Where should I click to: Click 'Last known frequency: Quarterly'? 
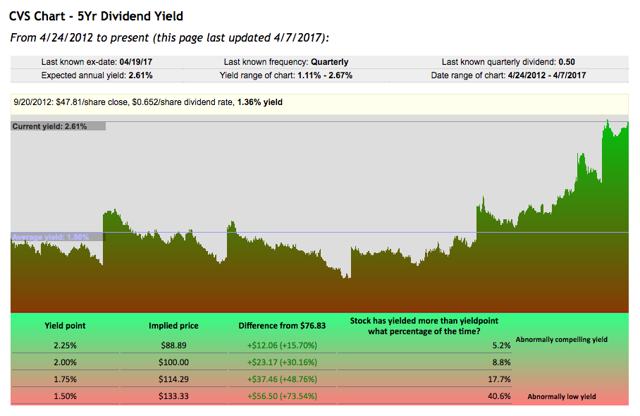tap(286, 62)
